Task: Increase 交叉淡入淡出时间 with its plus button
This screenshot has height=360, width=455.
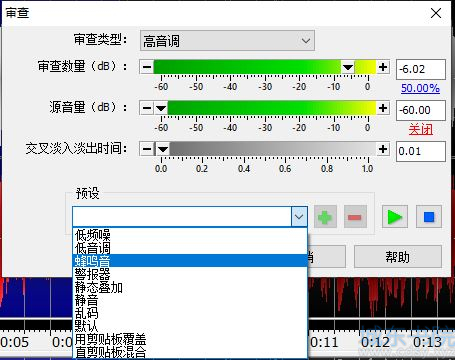Action: [383, 149]
